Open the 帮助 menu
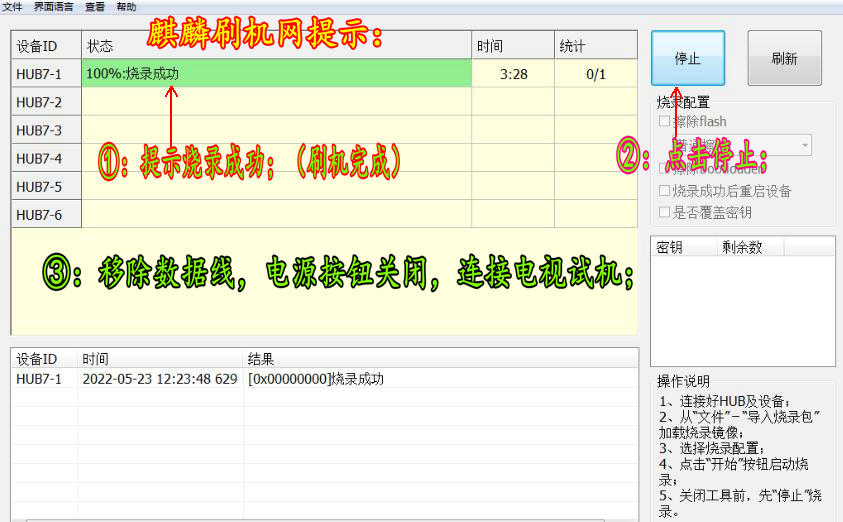Viewport: 843px width, 522px height. 126,7
